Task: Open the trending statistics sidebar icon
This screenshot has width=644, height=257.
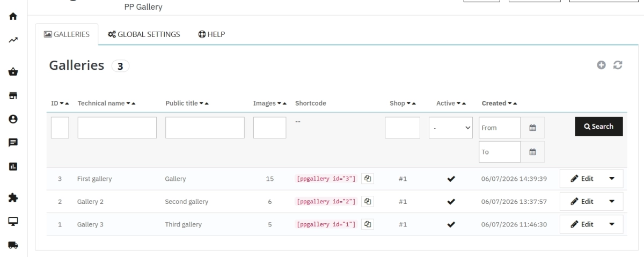Action: [13, 40]
